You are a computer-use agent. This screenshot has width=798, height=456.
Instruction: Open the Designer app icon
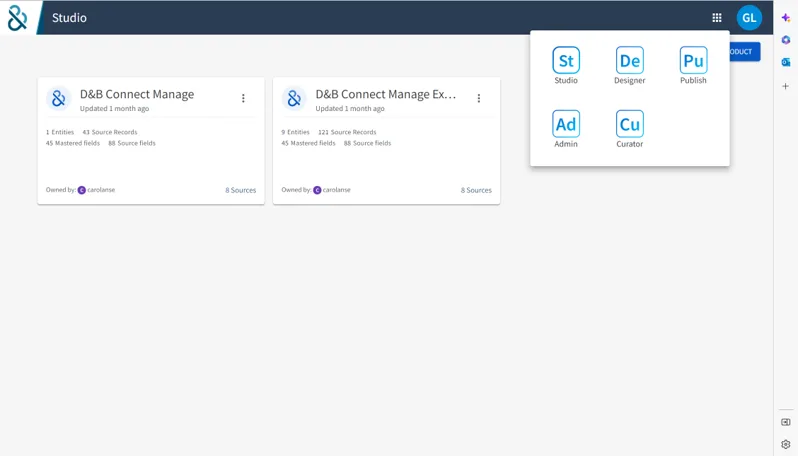pos(630,61)
